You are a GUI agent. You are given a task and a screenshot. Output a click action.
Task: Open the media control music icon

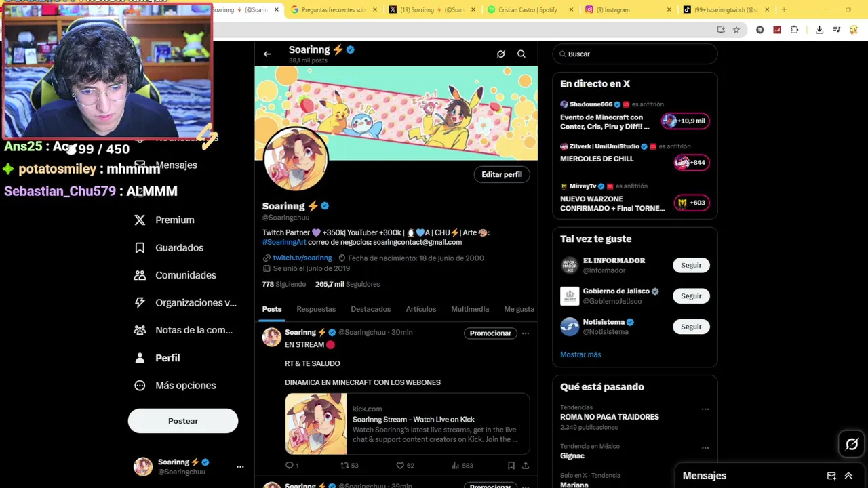point(837,30)
